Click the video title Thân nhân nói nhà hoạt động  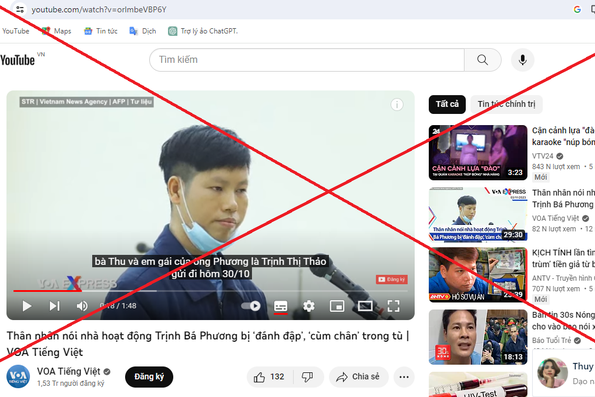(x=208, y=344)
